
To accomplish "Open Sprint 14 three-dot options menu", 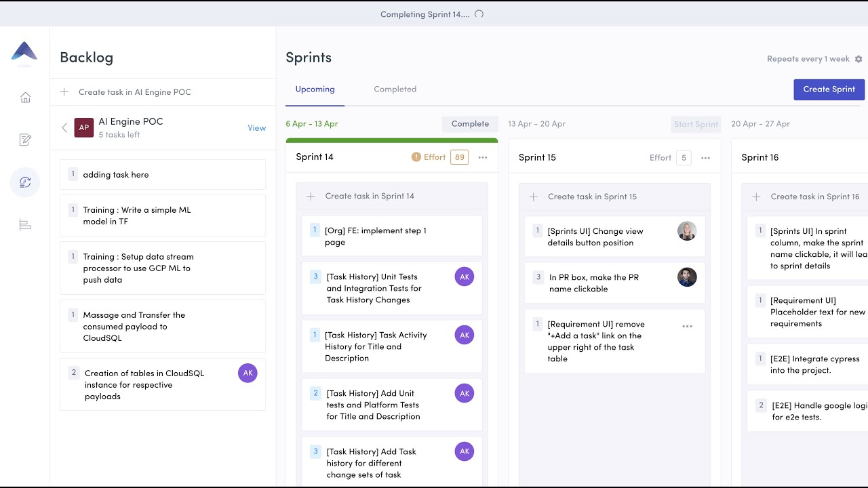I will [483, 157].
